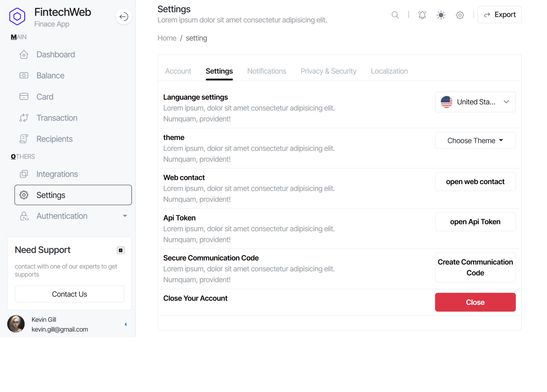The width and height of the screenshot is (547, 392).
Task: Select the Settings tab
Action: [219, 71]
